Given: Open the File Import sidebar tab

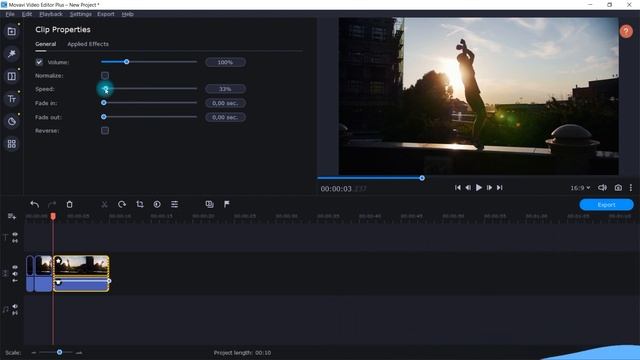Looking at the screenshot, I should pos(11,31).
